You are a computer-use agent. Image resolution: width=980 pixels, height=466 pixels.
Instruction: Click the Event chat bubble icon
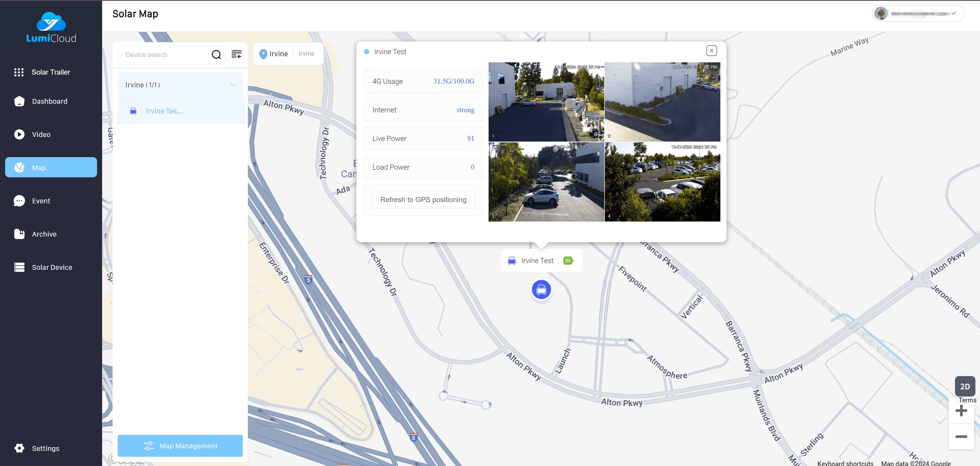tap(19, 201)
